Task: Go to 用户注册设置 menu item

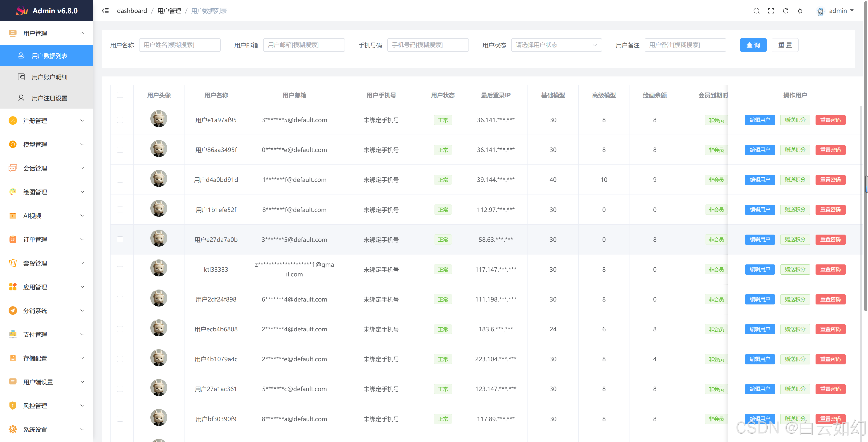Action: (50, 98)
